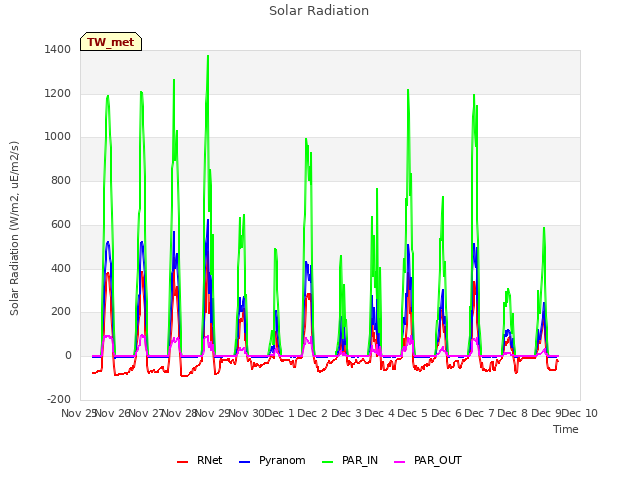Click the y-axis title Solar Radiation (W/m2, uE/m2/s)
The height and width of the screenshot is (480, 640).
point(14,228)
